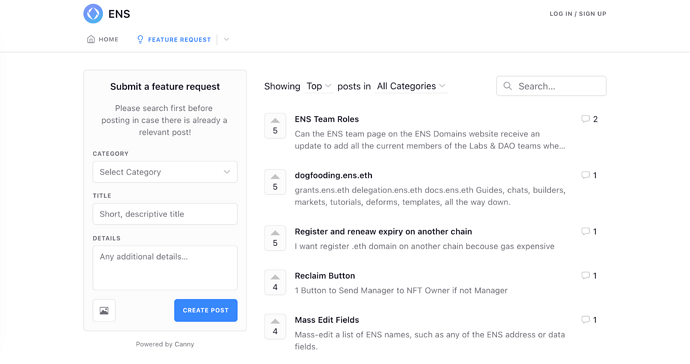Click description starting 'Can the ENS team page'
Image resolution: width=690 pixels, height=364 pixels.
430,140
